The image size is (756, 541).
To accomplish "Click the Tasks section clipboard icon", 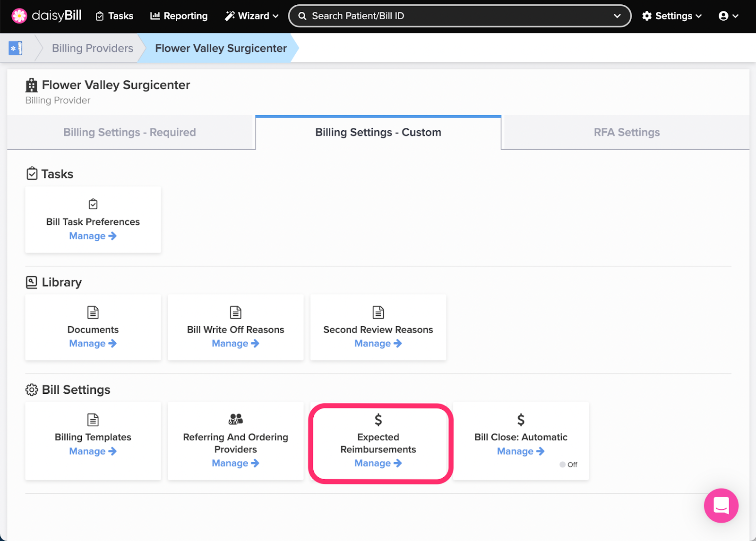I will click(x=32, y=174).
